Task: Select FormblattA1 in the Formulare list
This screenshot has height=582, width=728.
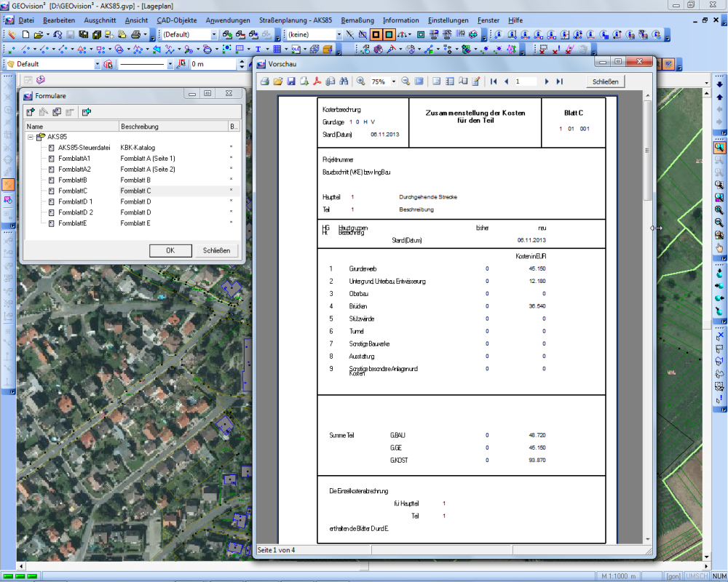Action: click(74, 159)
